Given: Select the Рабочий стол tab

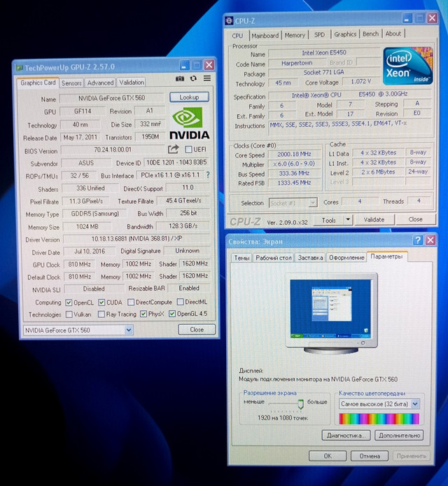Looking at the screenshot, I should pyautogui.click(x=274, y=258).
